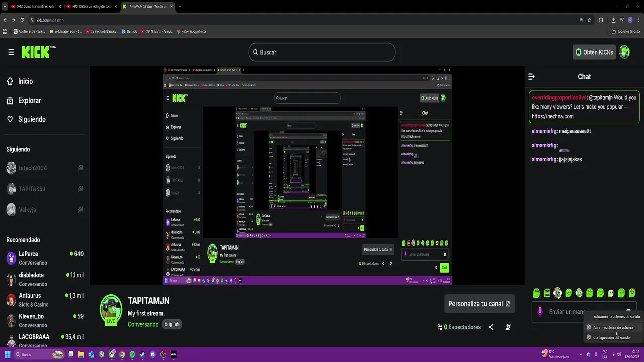This screenshot has height=362, width=644.
Task: Click the TAPITAMJN live avatar
Action: click(111, 310)
